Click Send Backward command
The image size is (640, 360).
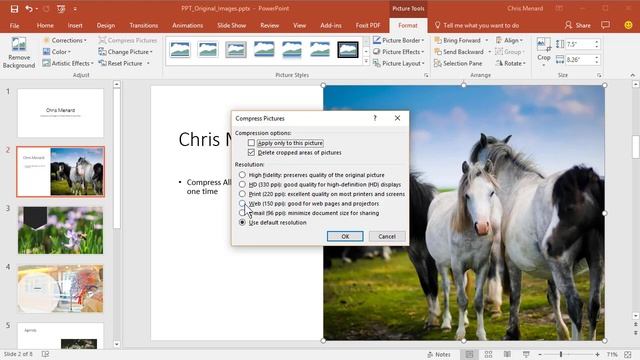click(459, 52)
